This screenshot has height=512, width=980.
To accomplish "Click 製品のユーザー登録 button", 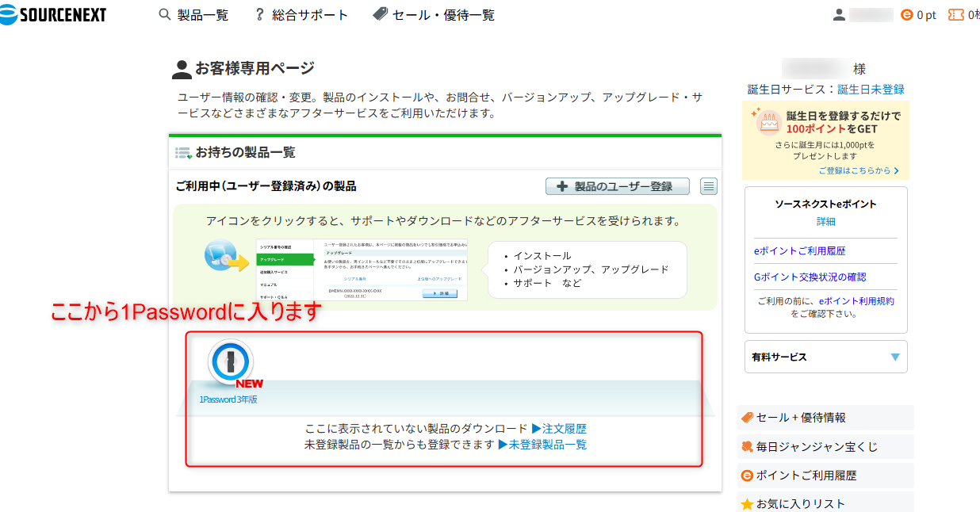I will coord(618,186).
